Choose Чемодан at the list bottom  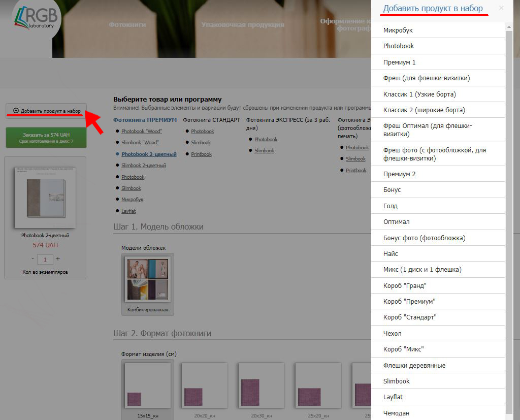pos(396,413)
